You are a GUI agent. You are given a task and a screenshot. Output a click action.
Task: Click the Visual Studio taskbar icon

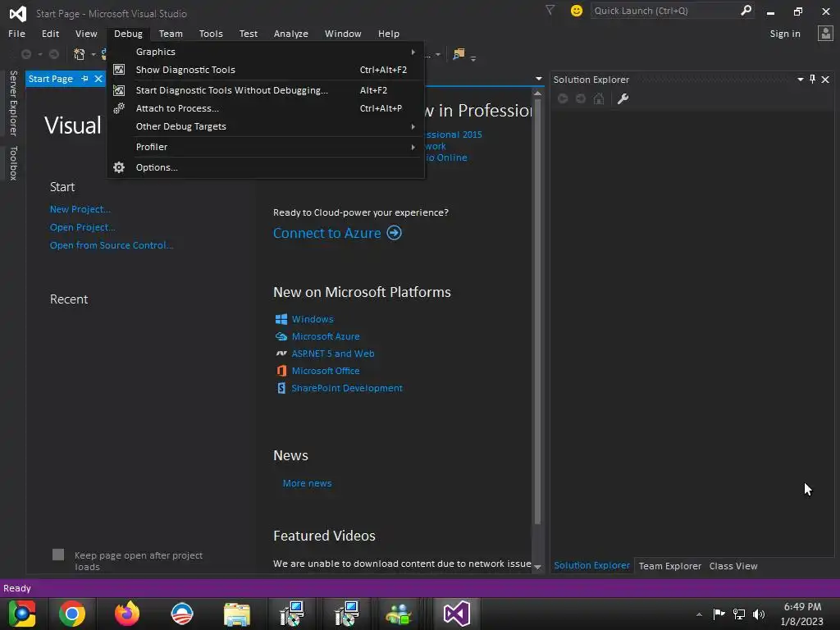click(456, 614)
